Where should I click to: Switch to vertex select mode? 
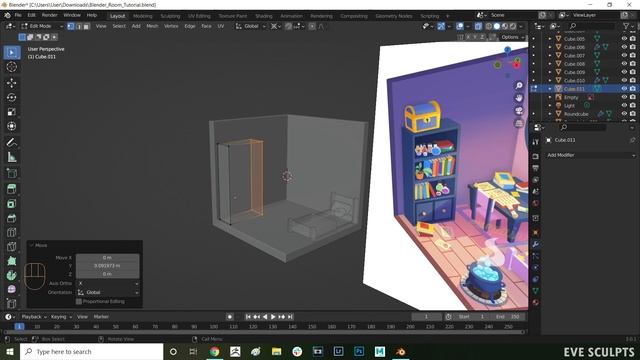[x=71, y=26]
